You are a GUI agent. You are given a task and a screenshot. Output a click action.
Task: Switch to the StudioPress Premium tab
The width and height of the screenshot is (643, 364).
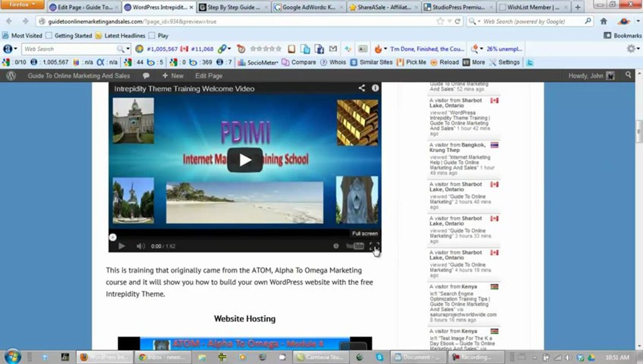(x=457, y=7)
